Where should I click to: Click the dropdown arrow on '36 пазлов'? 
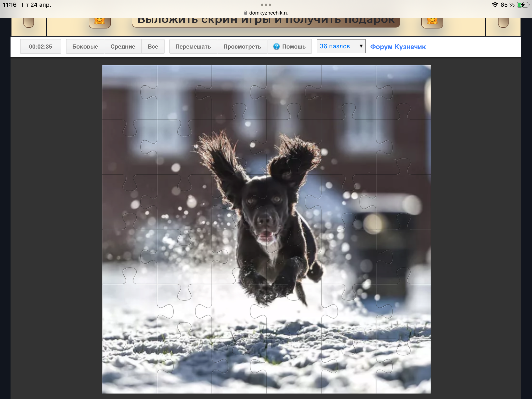361,46
